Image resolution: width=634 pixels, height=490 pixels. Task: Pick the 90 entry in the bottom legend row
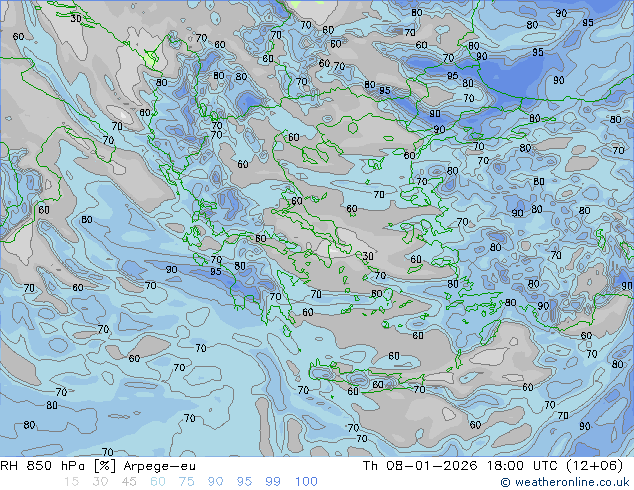click(216, 482)
